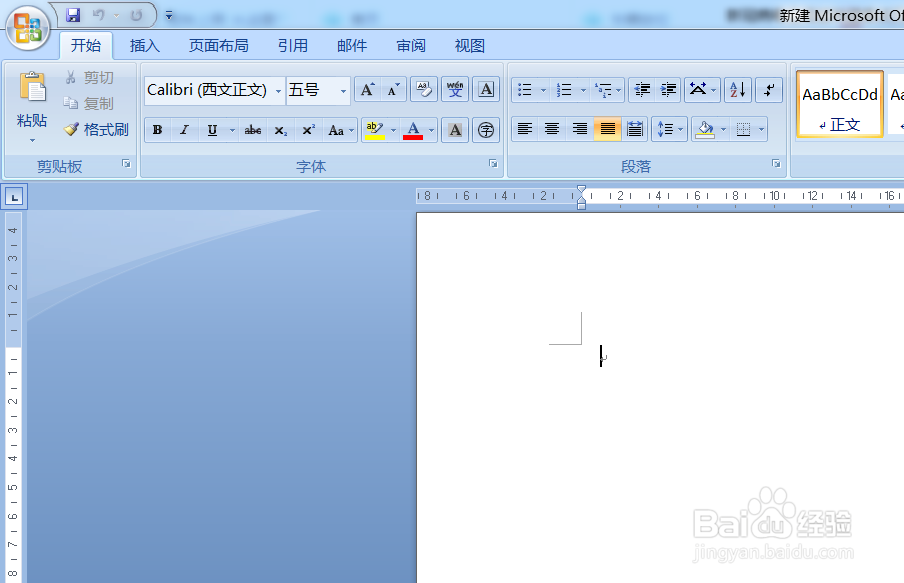Decrease paragraph indent

coord(642,90)
